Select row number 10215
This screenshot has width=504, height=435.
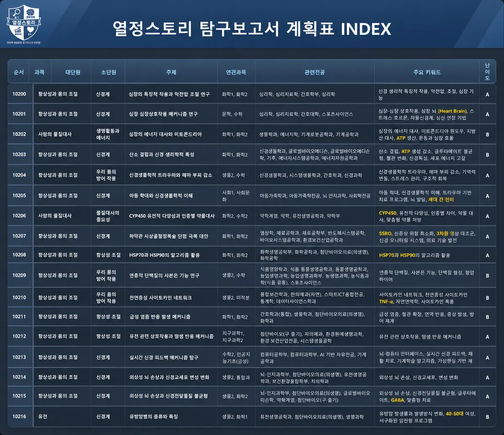coord(19,396)
